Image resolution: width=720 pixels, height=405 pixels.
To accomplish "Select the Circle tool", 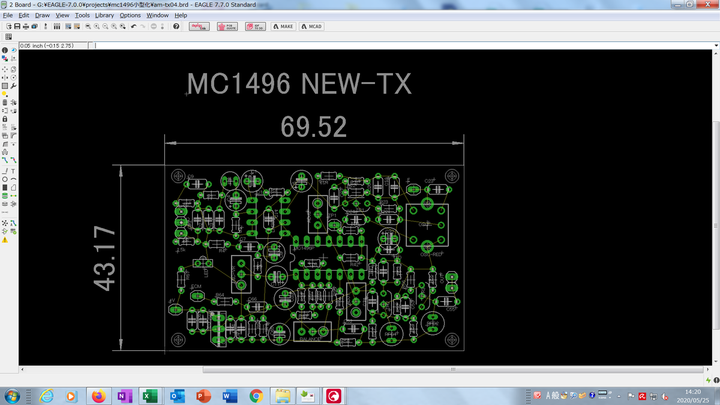I will tap(5, 179).
